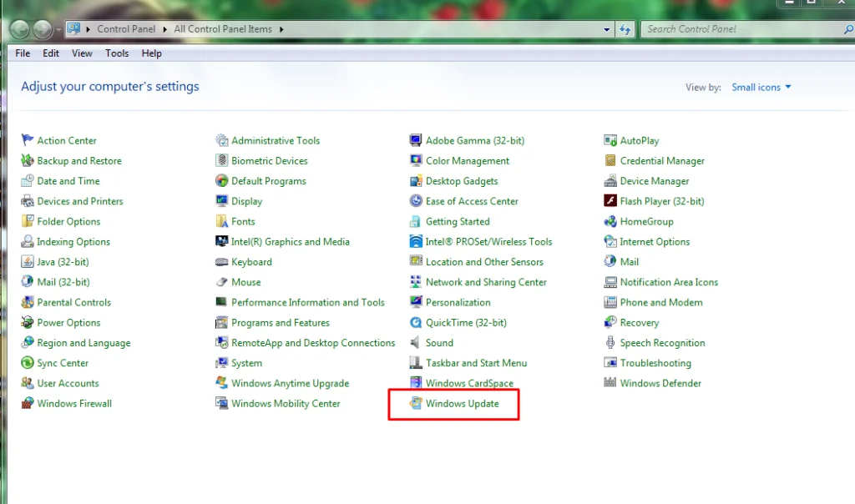Open the User Accounts link
The width and height of the screenshot is (855, 504).
(68, 383)
